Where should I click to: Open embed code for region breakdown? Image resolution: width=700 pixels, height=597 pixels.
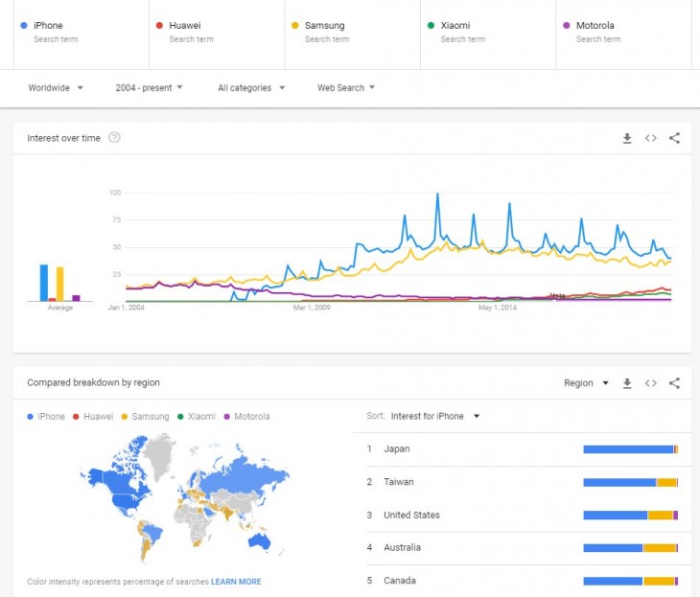click(x=650, y=383)
